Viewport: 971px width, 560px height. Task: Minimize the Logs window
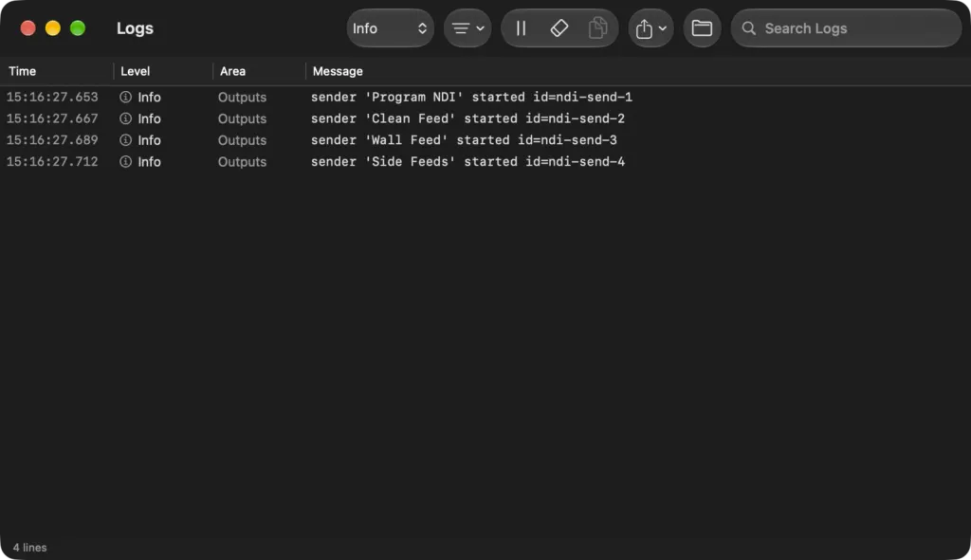(x=53, y=28)
